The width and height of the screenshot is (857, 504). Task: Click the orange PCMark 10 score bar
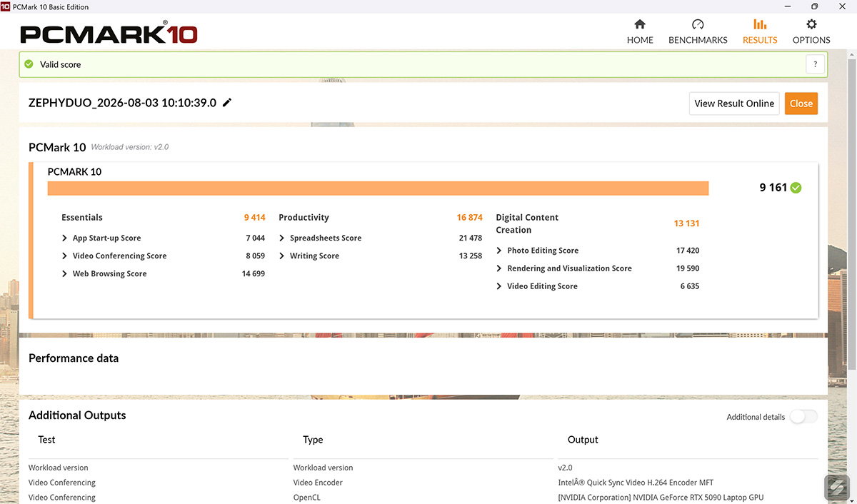pyautogui.click(x=378, y=188)
